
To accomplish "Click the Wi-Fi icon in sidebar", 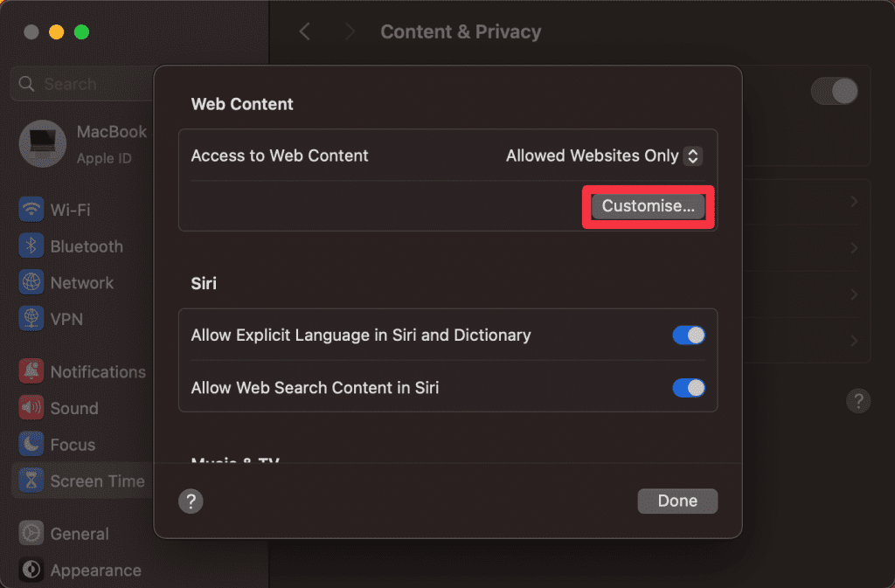I will [x=31, y=210].
